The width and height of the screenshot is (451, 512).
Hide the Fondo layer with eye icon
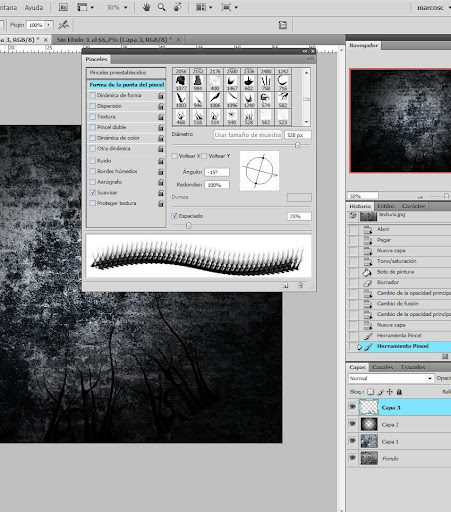[x=352, y=458]
